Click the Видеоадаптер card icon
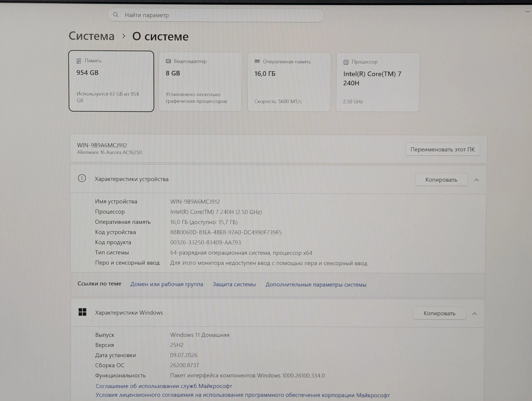Screen dimensions: 532x401 (x=168, y=61)
